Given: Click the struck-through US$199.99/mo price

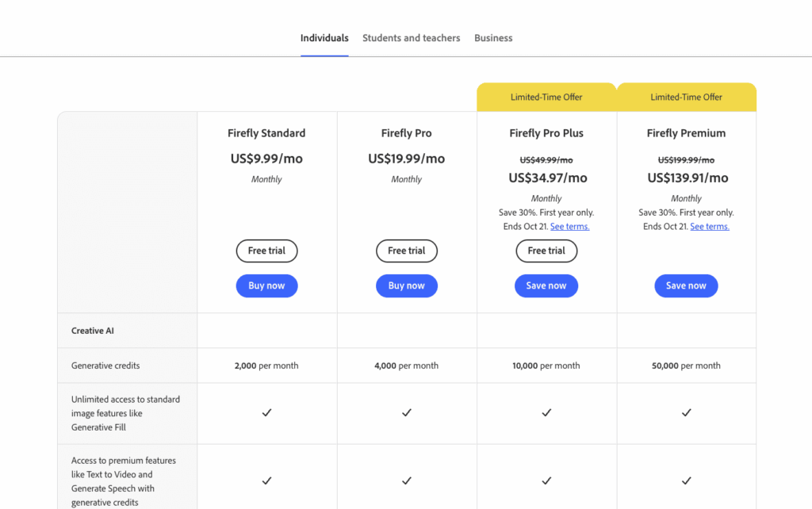Looking at the screenshot, I should 686,160.
